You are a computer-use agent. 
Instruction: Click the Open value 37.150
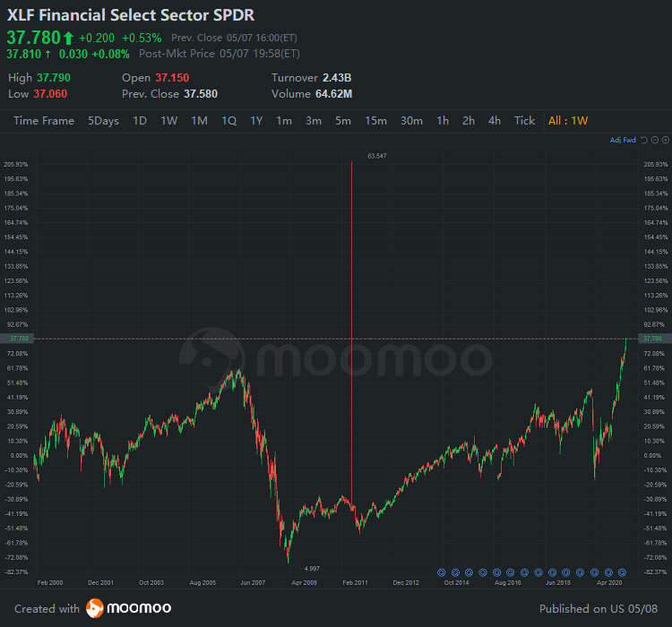(x=172, y=78)
